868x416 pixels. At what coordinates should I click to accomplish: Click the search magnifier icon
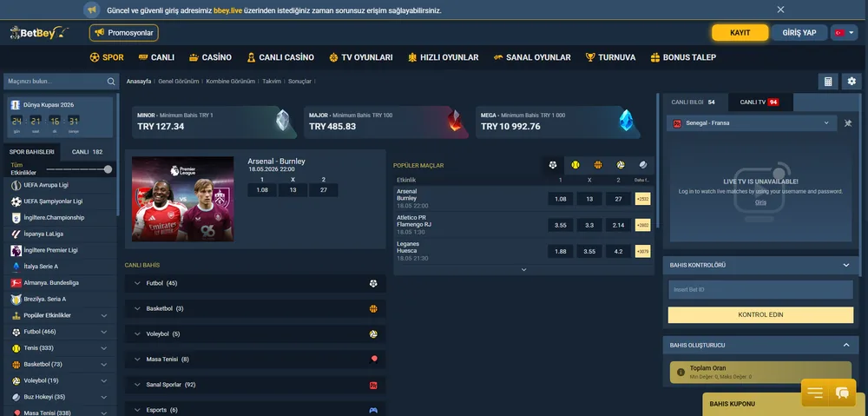(111, 82)
